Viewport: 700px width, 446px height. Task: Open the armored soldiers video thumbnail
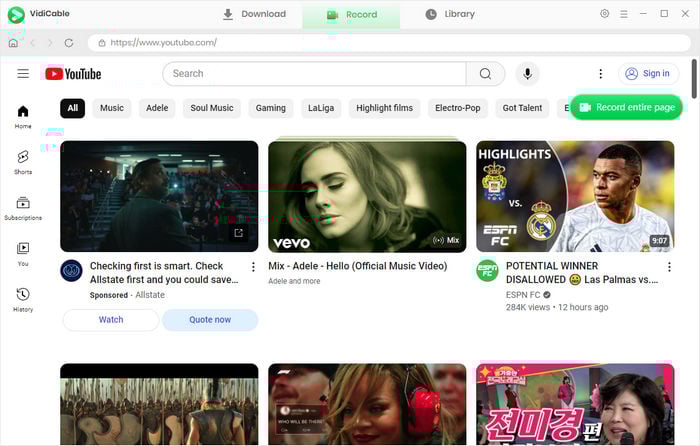coord(159,404)
